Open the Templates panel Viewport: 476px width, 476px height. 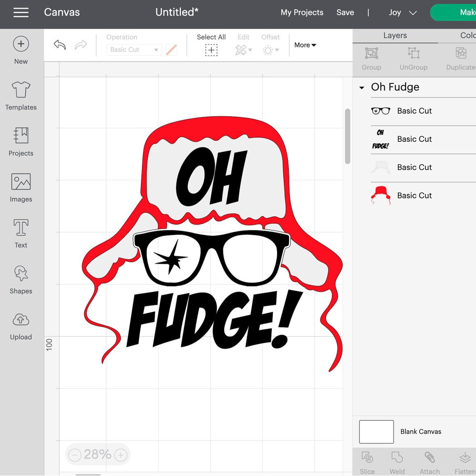click(20, 95)
